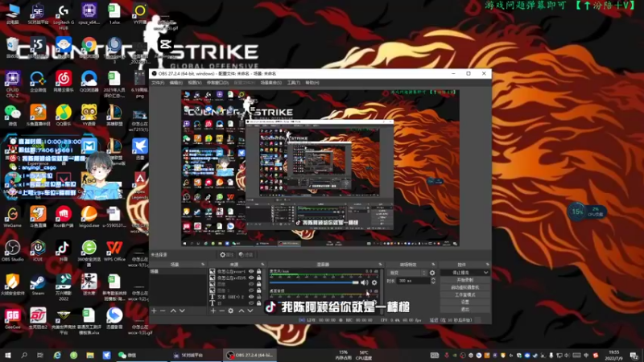Mute the first mixer audio channel

pyautogui.click(x=365, y=283)
